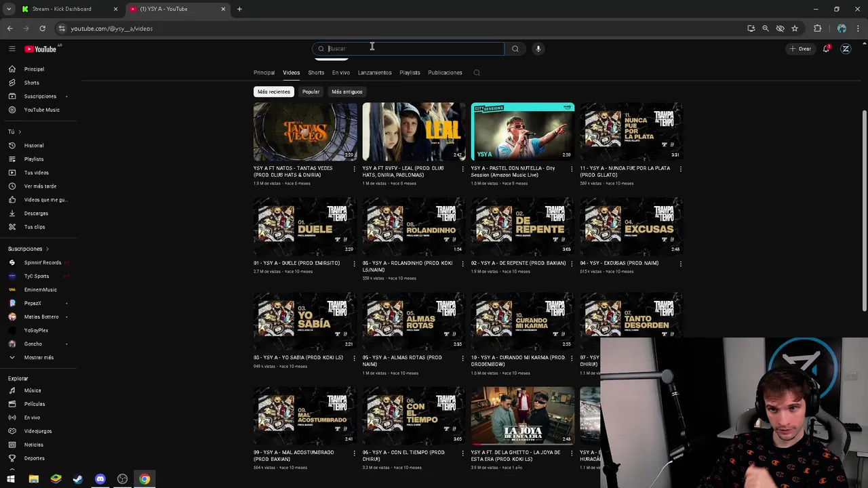The height and width of the screenshot is (488, 868).
Task: Open 03 - YSY A - YO SABIA title
Action: (x=298, y=358)
